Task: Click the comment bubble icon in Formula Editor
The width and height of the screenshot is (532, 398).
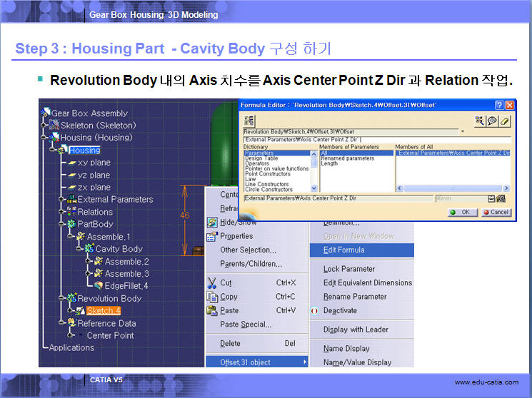Action: point(492,121)
